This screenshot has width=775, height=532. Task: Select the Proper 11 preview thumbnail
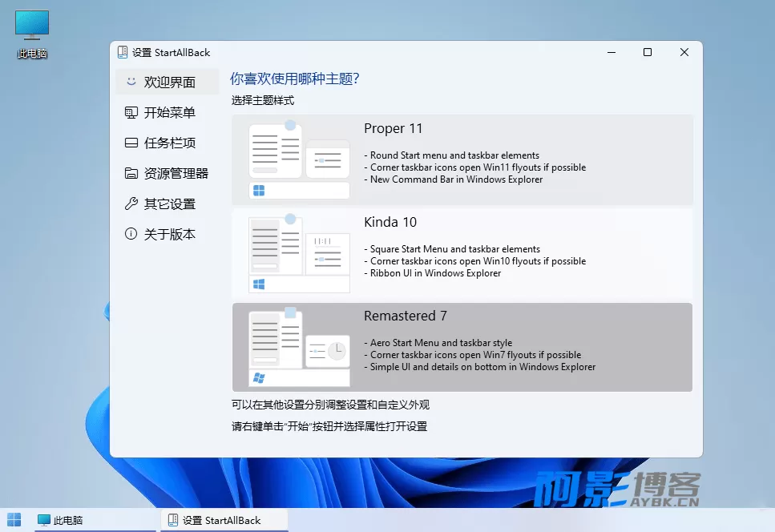(x=300, y=159)
